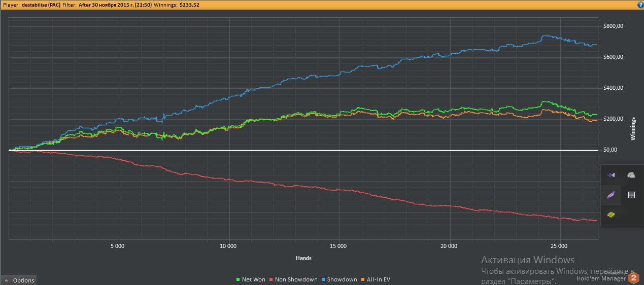
Task: Open the Options label at bottom left
Action: (24, 280)
